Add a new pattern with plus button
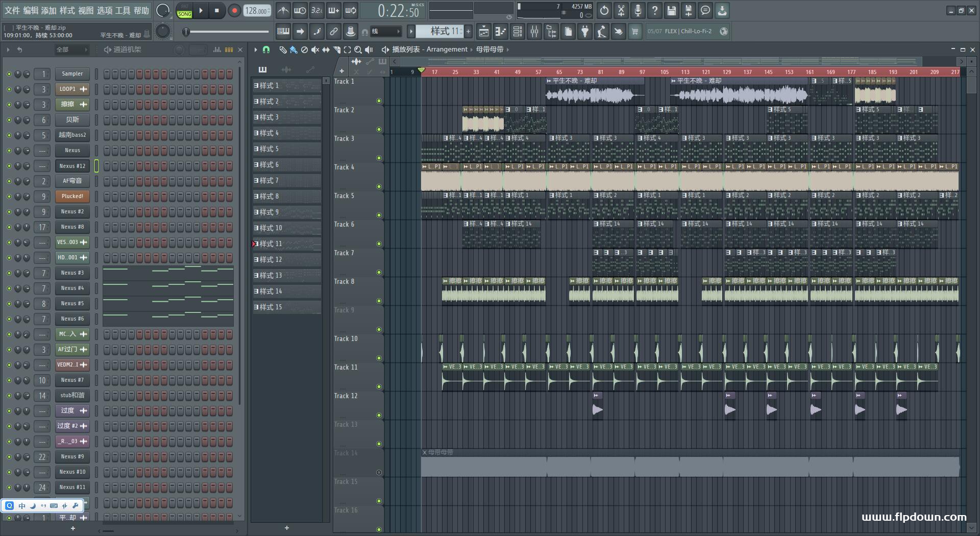The width and height of the screenshot is (980, 536). pyautogui.click(x=469, y=32)
